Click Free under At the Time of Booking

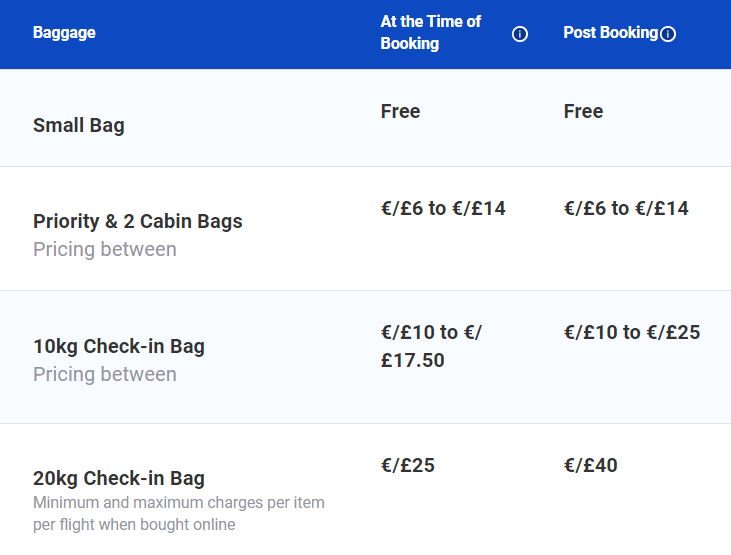(x=400, y=111)
